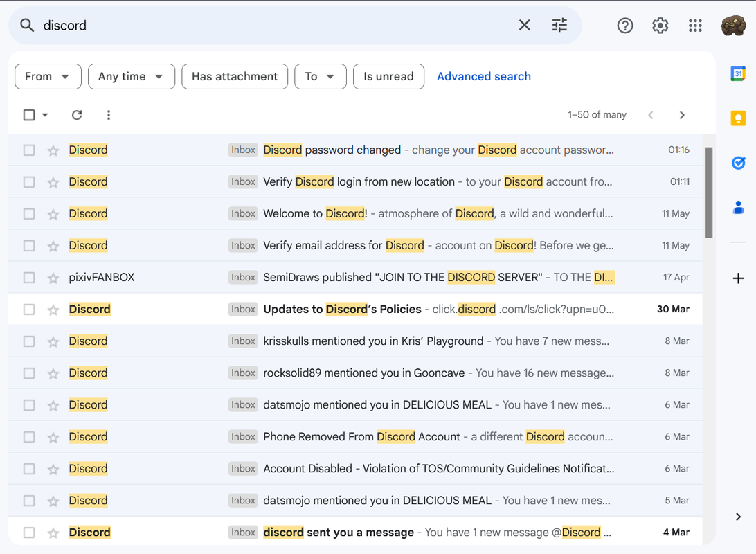Open the Any time filter dropdown
The height and width of the screenshot is (554, 756).
[x=131, y=77]
